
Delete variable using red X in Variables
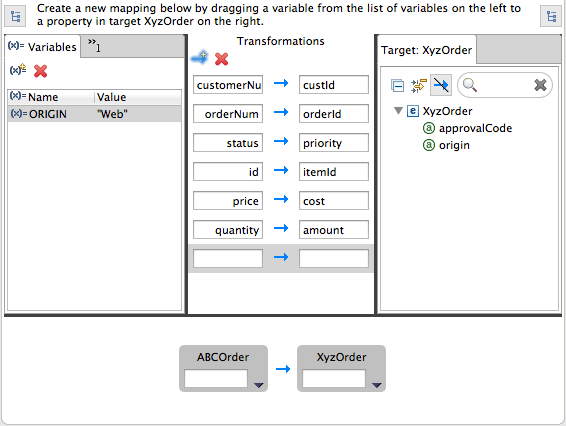(x=40, y=71)
